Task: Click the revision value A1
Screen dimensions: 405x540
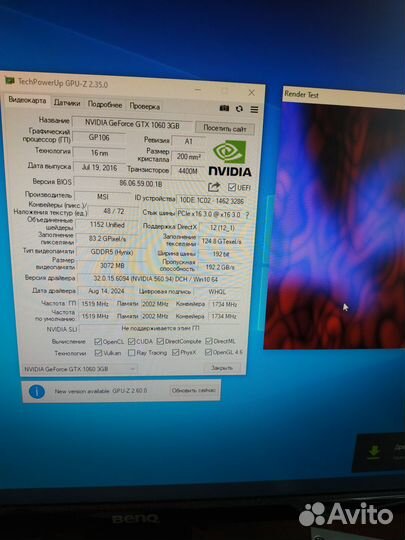Action: (x=188, y=141)
